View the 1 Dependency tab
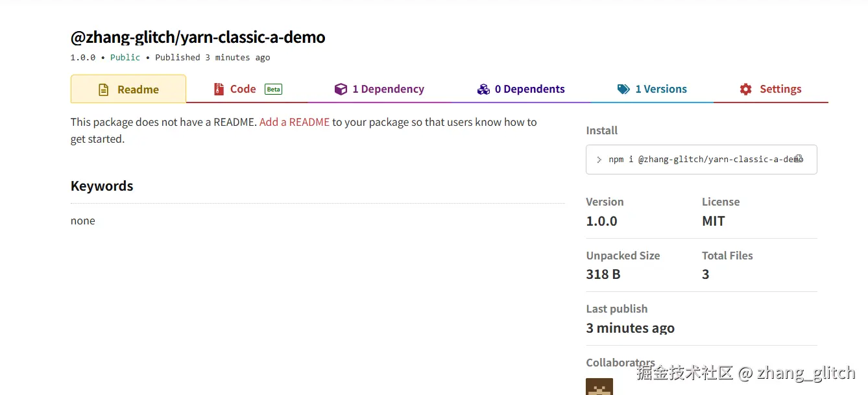 click(x=388, y=89)
